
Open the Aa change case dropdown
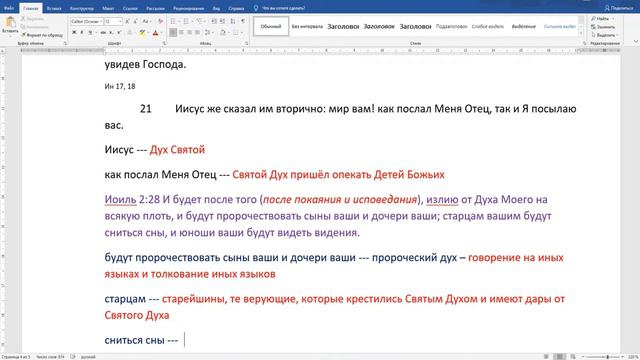point(147,21)
